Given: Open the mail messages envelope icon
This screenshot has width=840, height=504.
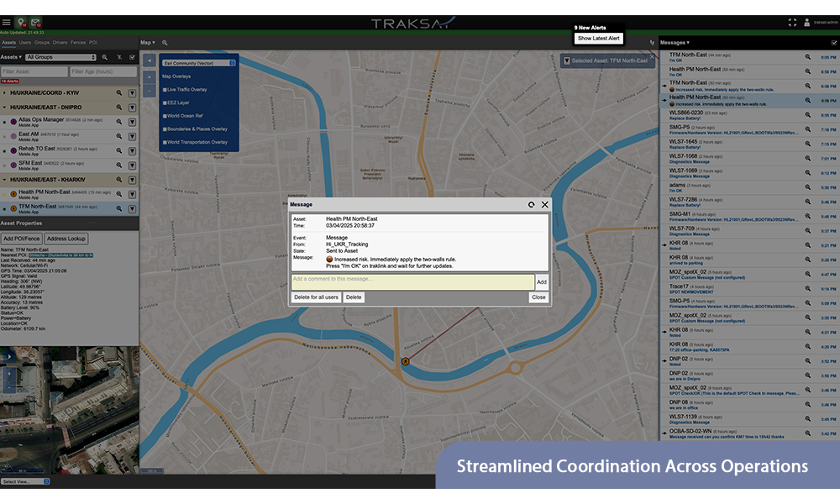Looking at the screenshot, I should [35, 23].
